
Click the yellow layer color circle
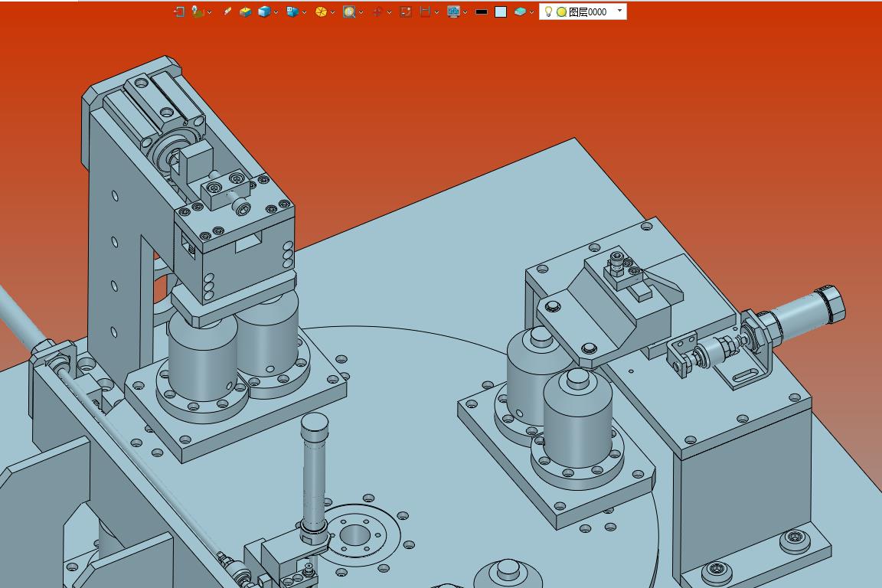[561, 11]
